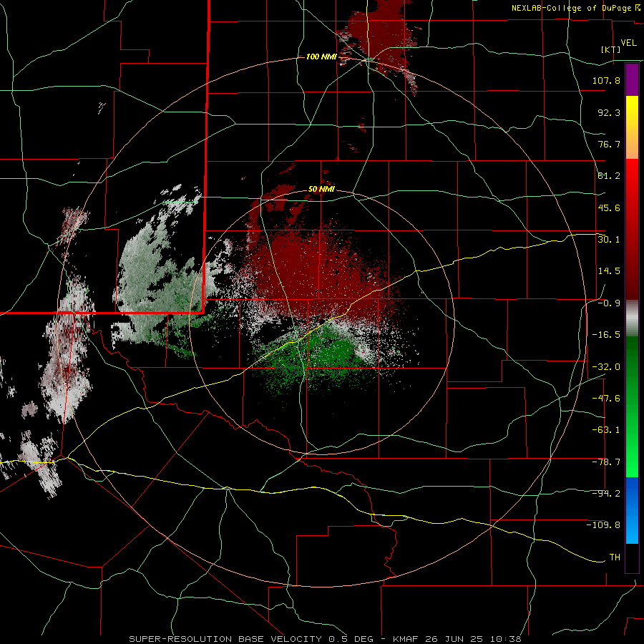Click the -109.8 velocity scale value
The height and width of the screenshot is (644, 644).
[603, 525]
